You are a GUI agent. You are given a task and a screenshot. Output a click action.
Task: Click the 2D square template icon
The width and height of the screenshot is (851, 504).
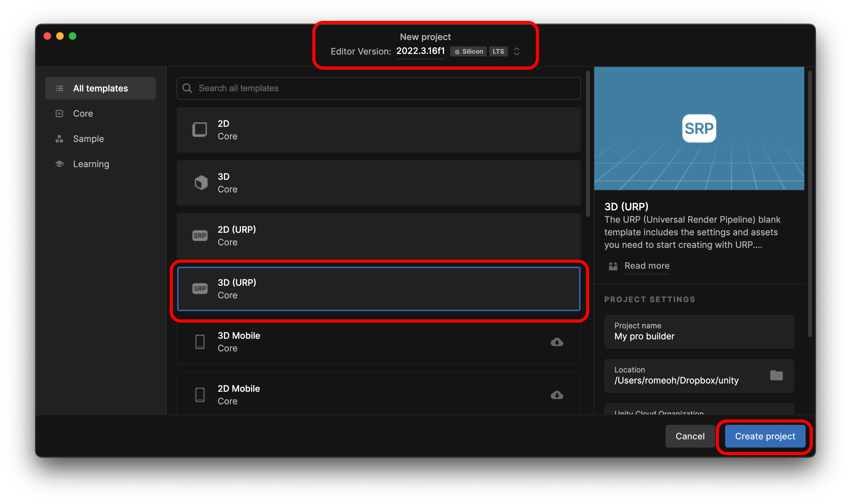(200, 130)
